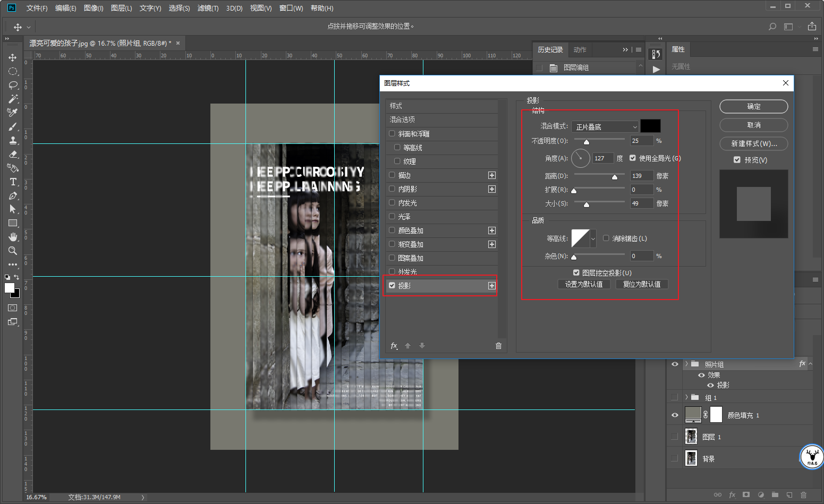Expand the 照片组 layer group
Viewport: 824px width, 504px height.
(686, 364)
